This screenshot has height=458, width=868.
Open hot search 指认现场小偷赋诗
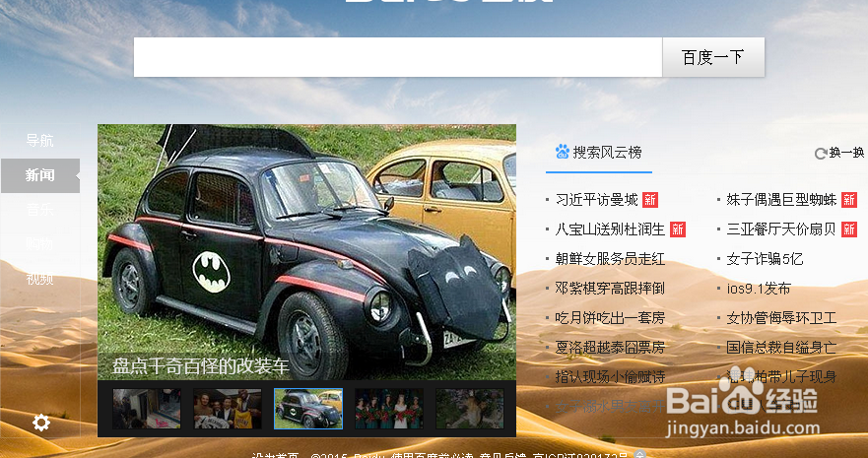coord(610,377)
